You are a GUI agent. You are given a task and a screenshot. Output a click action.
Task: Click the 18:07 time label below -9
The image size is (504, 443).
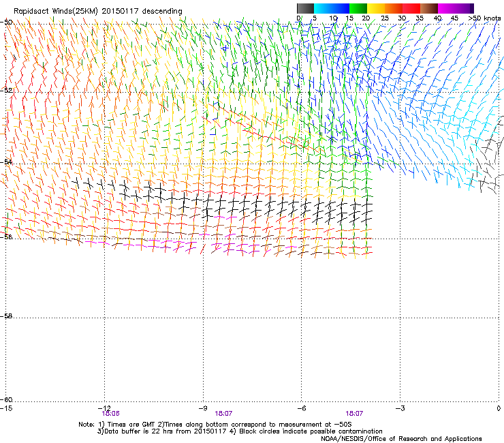coord(223,414)
